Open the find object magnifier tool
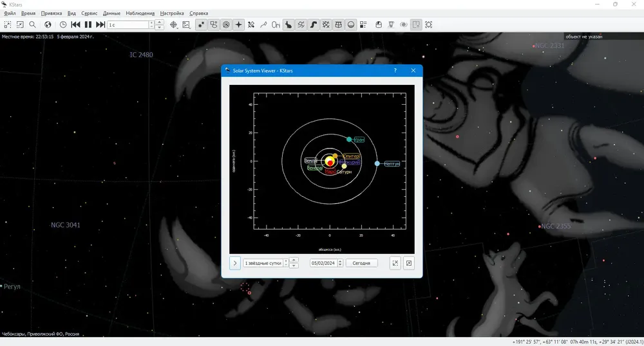 (32, 24)
